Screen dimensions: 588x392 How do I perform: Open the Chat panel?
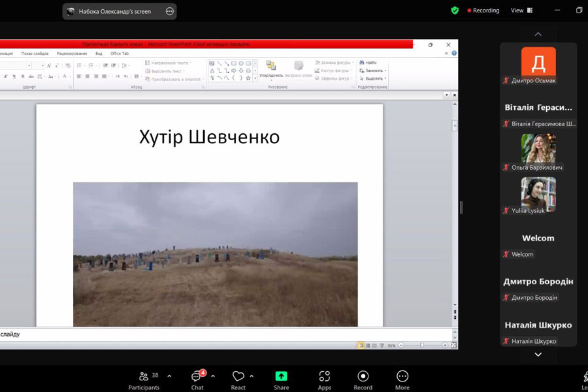197,376
